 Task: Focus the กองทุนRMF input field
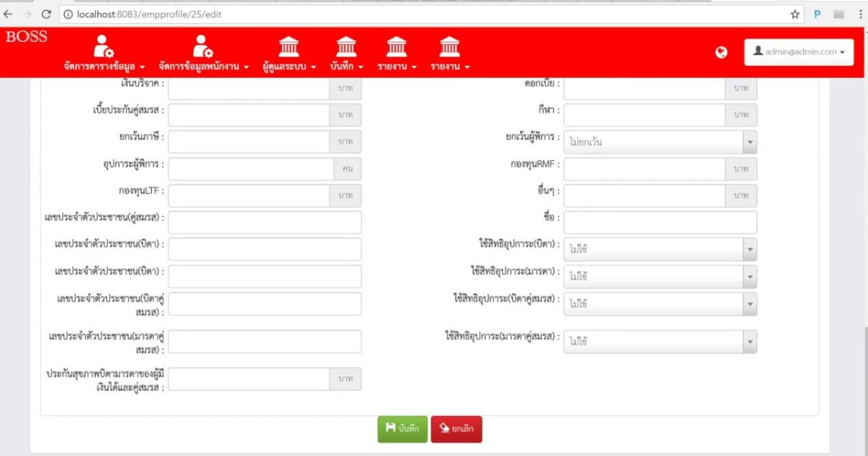(x=644, y=169)
